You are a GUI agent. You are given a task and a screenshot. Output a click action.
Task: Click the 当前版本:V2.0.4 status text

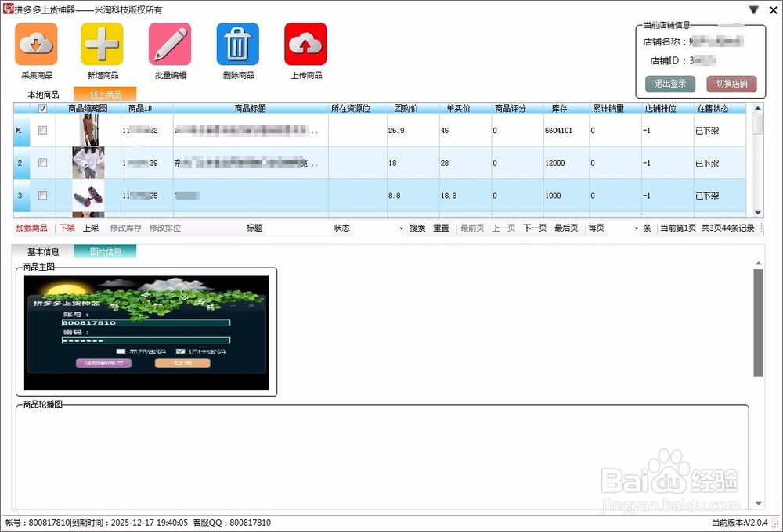pyautogui.click(x=740, y=523)
